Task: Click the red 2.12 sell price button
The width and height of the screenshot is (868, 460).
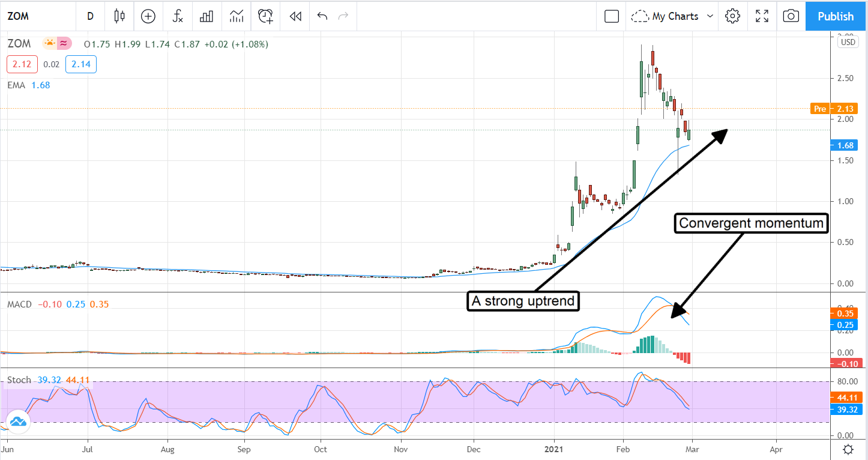Action: click(22, 64)
